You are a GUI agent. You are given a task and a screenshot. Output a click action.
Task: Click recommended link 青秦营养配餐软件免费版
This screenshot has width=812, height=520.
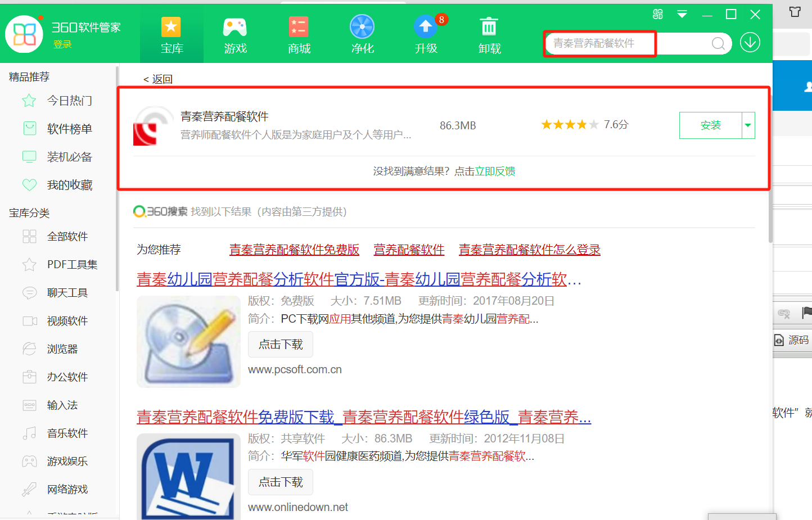click(294, 250)
